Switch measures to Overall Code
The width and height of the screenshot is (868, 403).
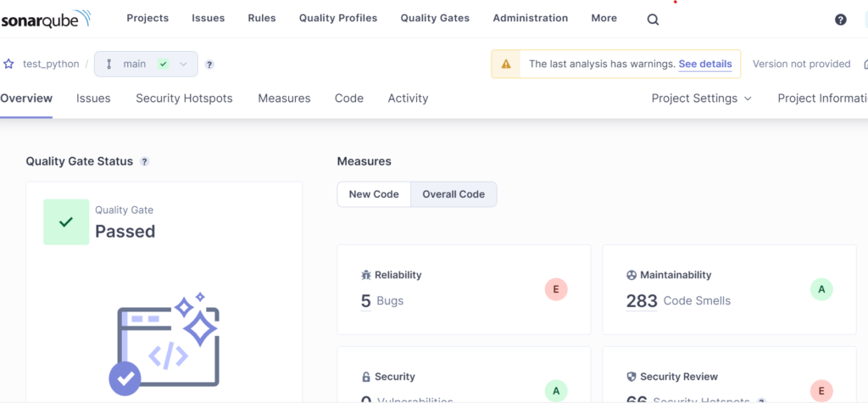pyautogui.click(x=453, y=194)
